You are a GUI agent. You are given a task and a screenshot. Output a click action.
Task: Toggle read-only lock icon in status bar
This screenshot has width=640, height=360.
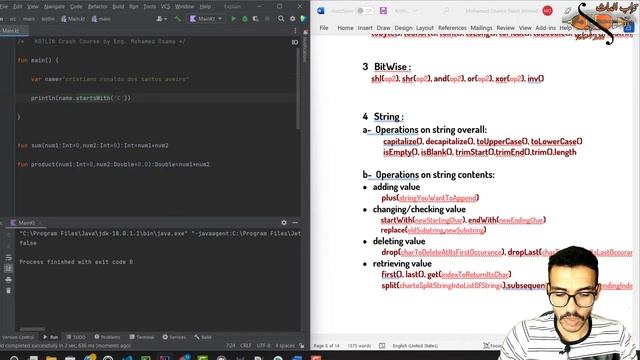(302, 346)
